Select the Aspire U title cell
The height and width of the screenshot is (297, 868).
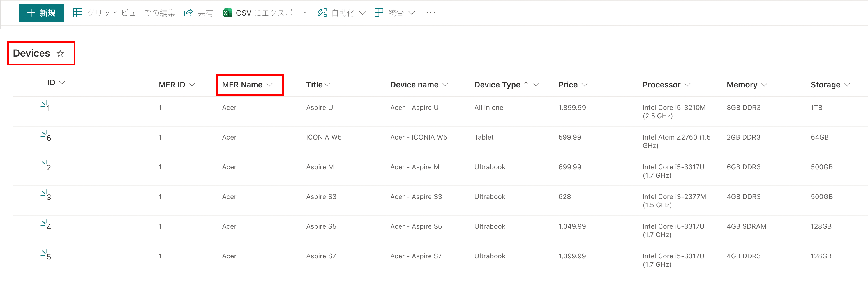[319, 107]
